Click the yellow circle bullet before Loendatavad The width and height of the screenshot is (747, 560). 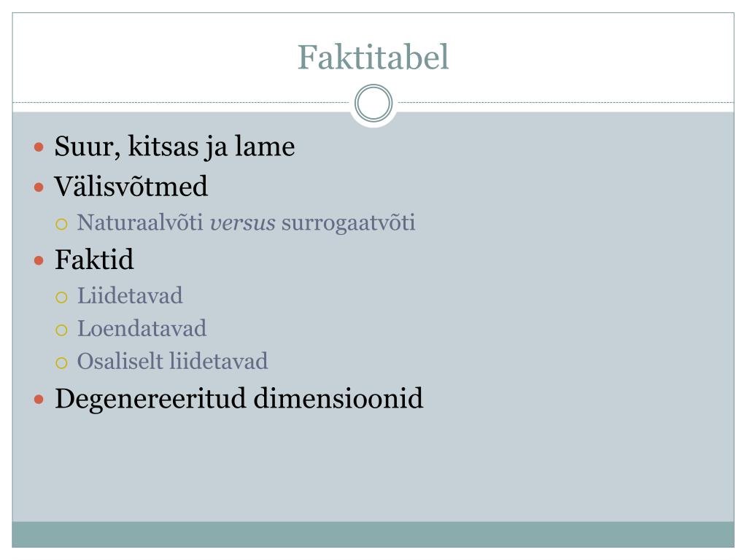[61, 330]
